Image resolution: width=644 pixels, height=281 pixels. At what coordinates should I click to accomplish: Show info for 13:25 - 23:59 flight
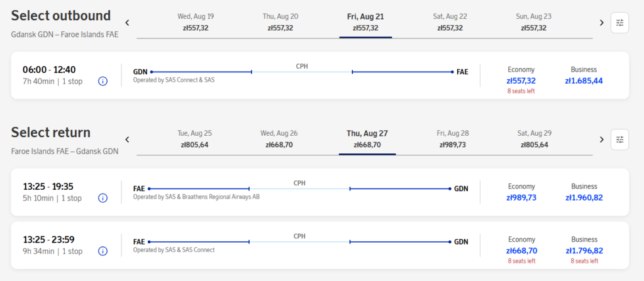click(103, 251)
